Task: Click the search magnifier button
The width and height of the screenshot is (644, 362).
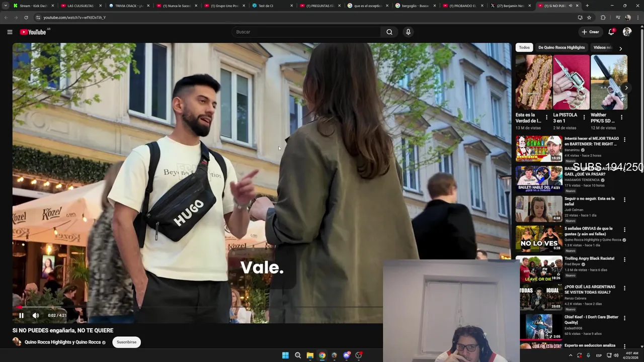Action: pyautogui.click(x=389, y=32)
